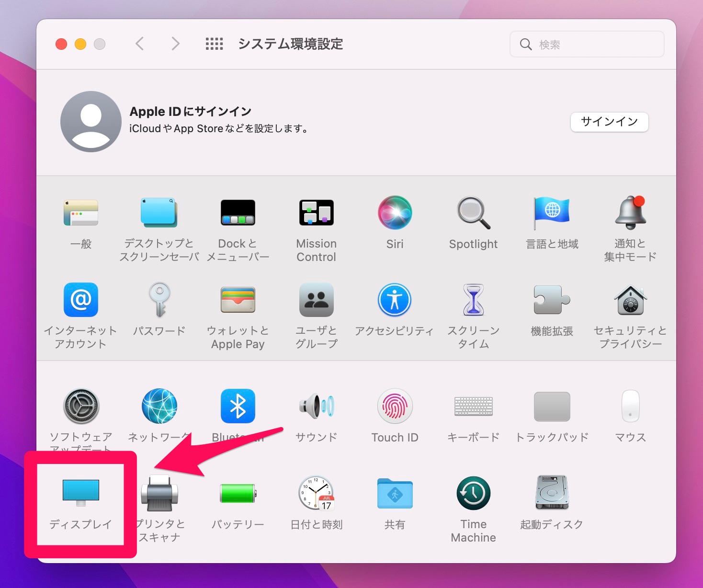Viewport: 703px width, 588px height.
Task: Open サウンド preferences
Action: [x=316, y=406]
